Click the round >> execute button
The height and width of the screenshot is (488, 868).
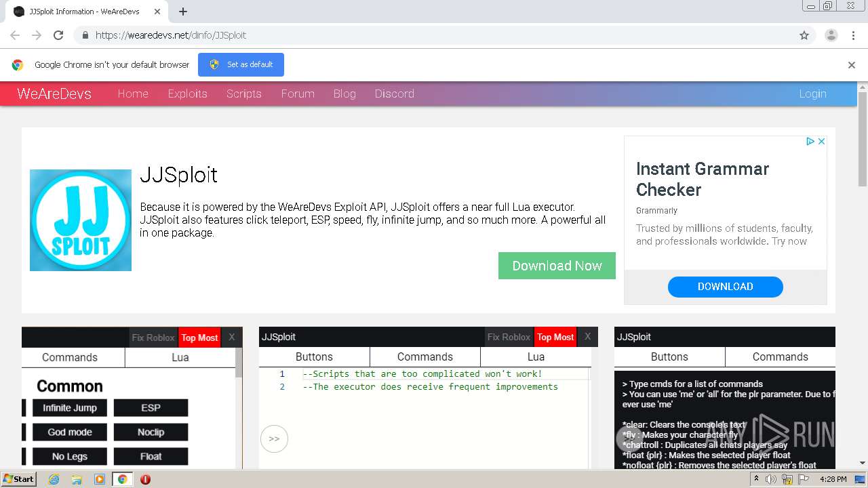pyautogui.click(x=274, y=439)
